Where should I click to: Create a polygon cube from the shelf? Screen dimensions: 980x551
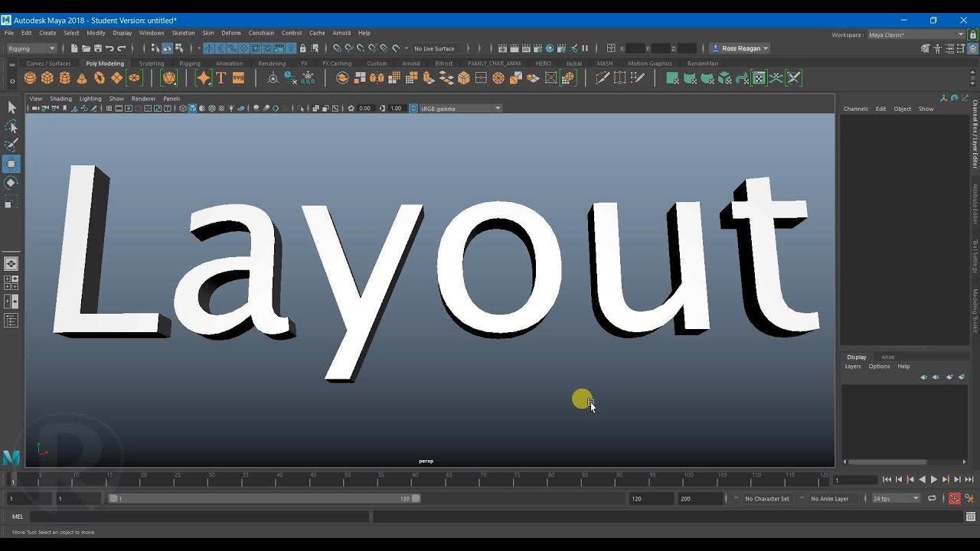47,78
